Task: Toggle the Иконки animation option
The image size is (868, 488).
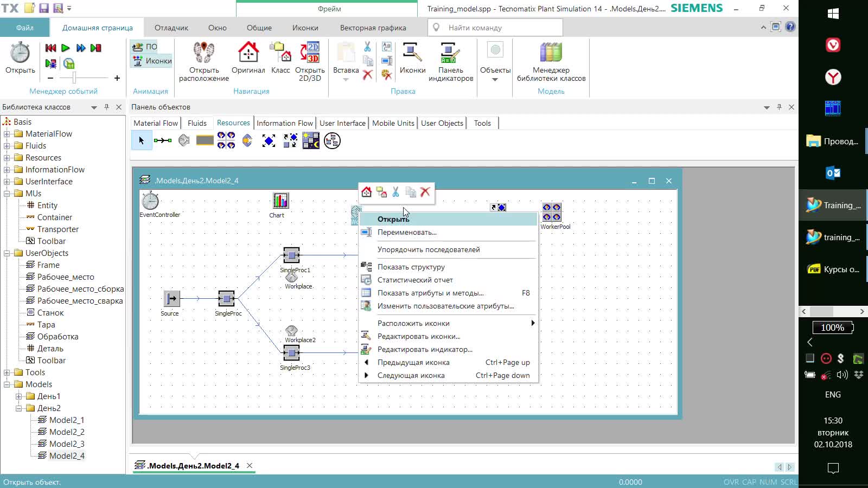Action: [x=152, y=61]
